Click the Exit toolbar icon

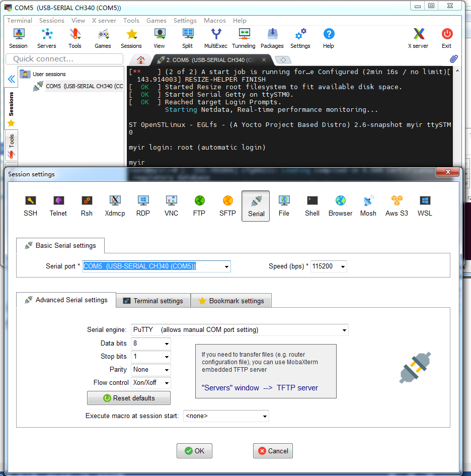coord(446,38)
